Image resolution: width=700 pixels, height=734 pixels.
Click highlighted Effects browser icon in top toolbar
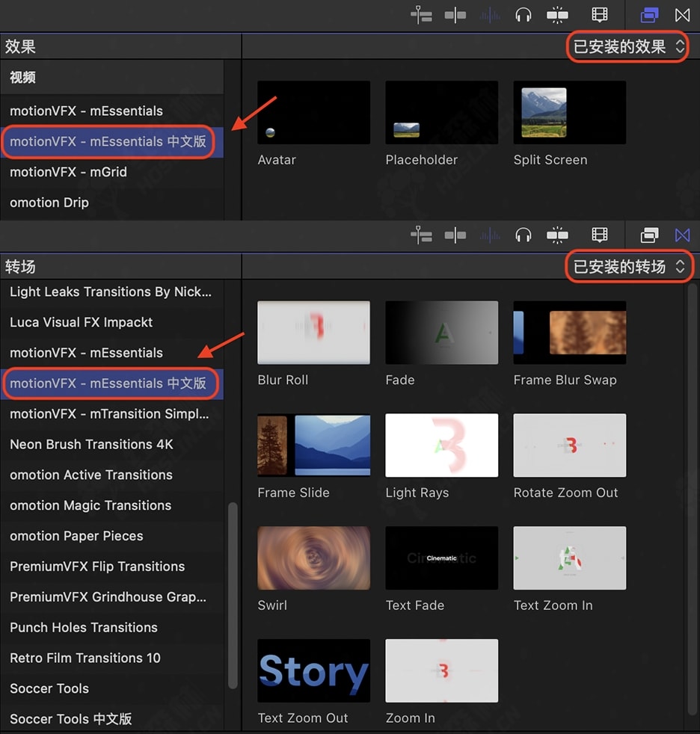(649, 15)
